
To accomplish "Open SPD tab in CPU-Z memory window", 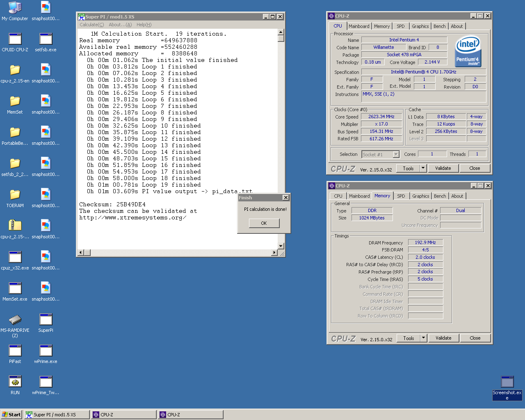I will 401,196.
